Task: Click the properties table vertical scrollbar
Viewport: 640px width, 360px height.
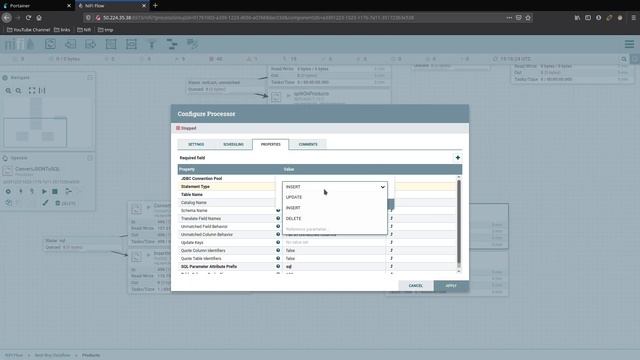Action: click(459, 224)
